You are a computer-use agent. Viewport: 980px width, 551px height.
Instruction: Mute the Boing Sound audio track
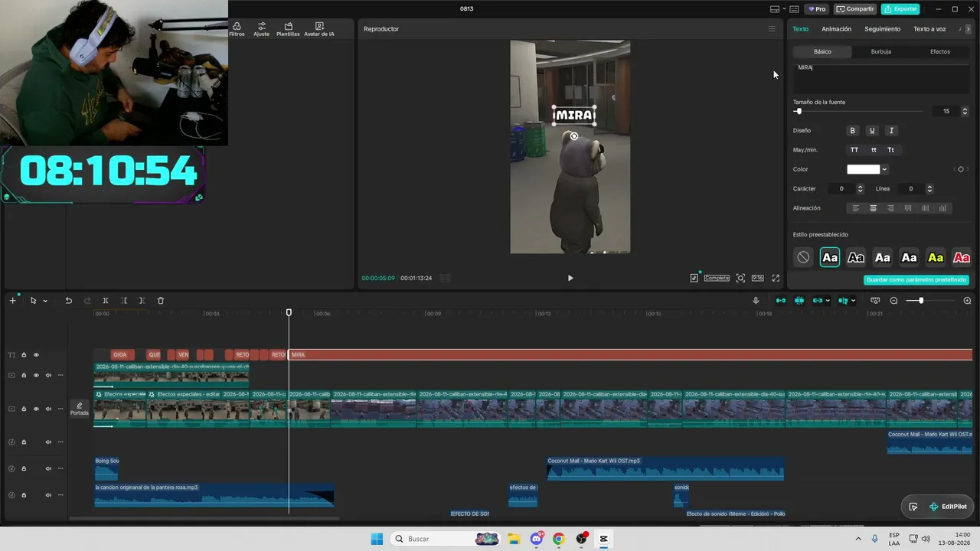pyautogui.click(x=48, y=468)
